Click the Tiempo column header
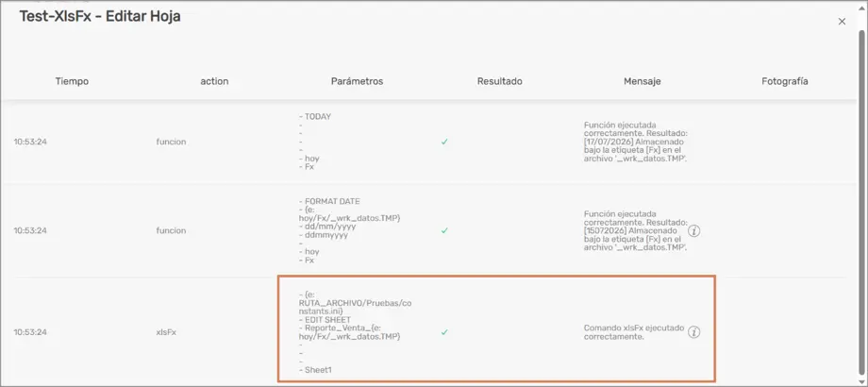 pyautogui.click(x=72, y=81)
